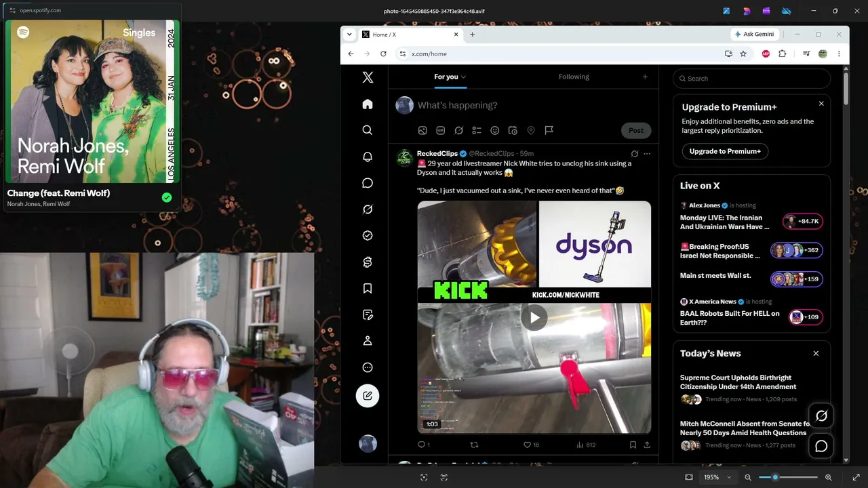Select the Home / X browser tab
This screenshot has width=868, height=488.
410,35
